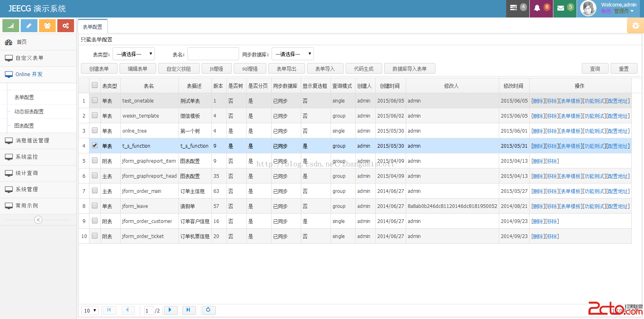The height and width of the screenshot is (319, 644).
Task: Select the 表单配置 tab
Action: (x=93, y=26)
